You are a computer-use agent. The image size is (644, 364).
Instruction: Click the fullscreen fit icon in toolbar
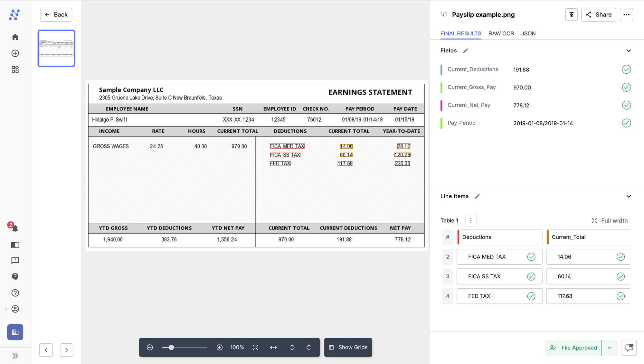[x=255, y=347]
